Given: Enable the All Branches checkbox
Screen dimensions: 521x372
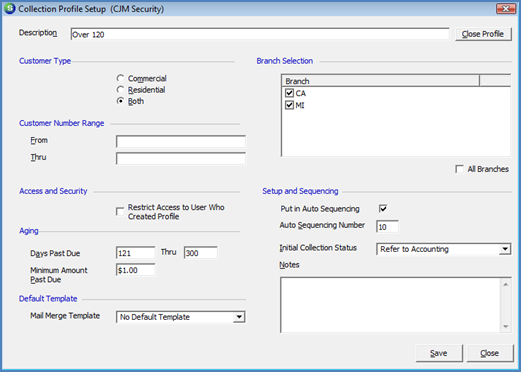Looking at the screenshot, I should (x=459, y=169).
